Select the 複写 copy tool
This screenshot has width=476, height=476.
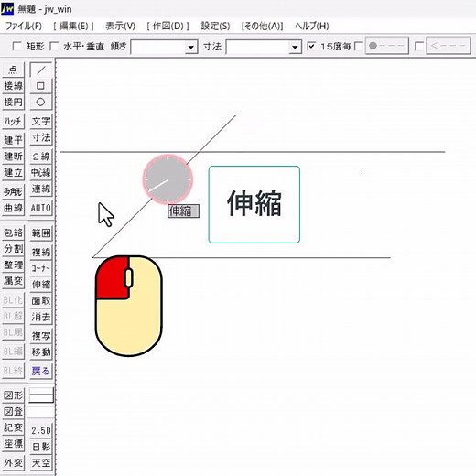41,336
